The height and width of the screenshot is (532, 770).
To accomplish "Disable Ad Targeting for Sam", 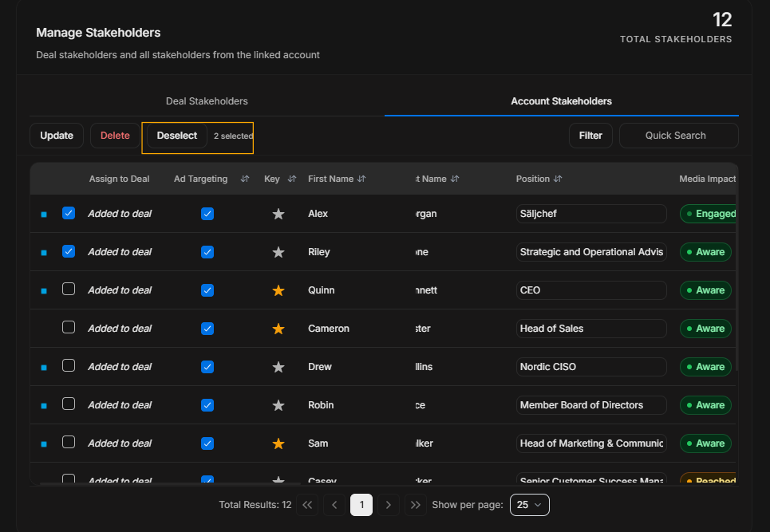I will pos(207,443).
